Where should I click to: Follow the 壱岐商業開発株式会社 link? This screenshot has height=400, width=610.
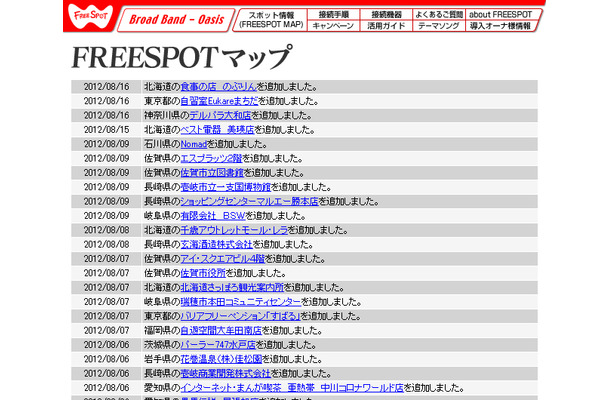[x=226, y=374]
